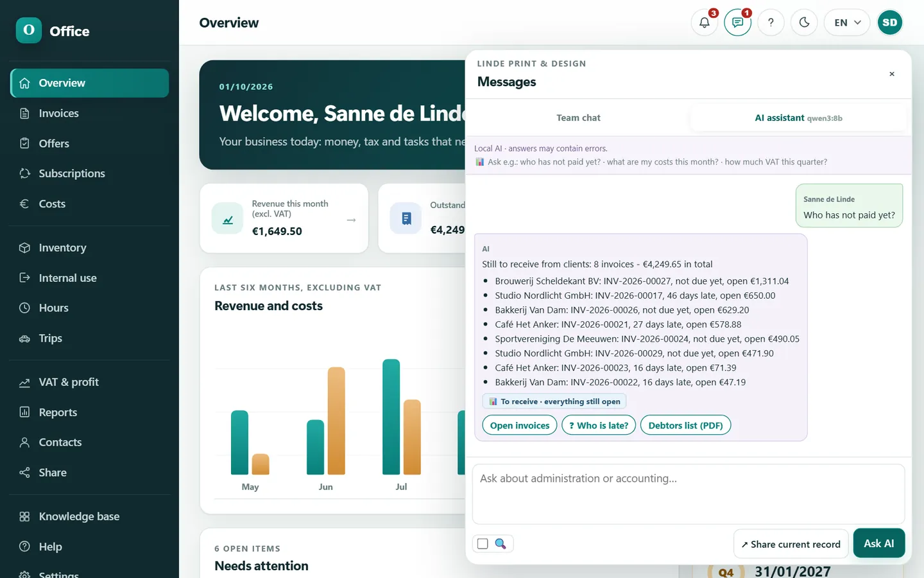This screenshot has height=578, width=924.
Task: Toggle dark mode with the moon icon
Action: [804, 22]
